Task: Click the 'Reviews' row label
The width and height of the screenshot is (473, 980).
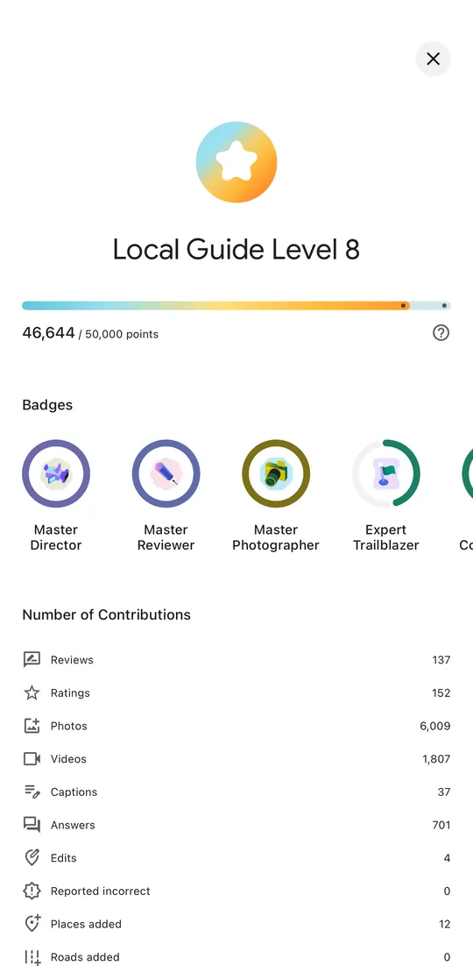Action: coord(72,660)
